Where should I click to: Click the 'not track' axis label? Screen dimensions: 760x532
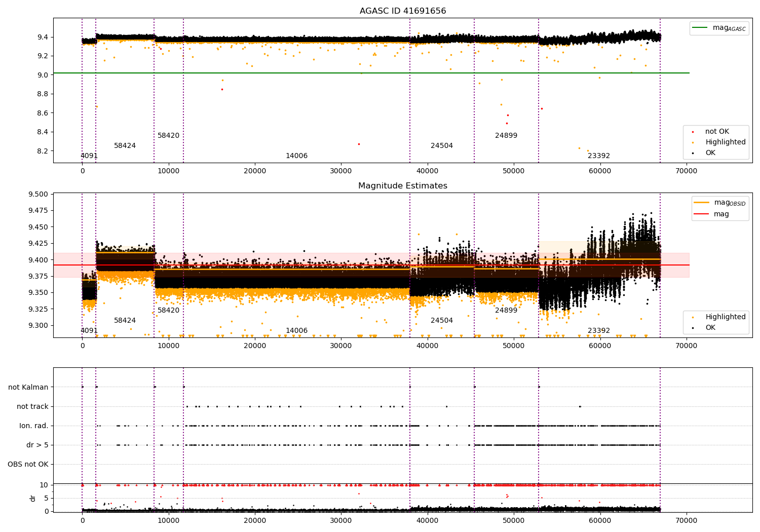tap(32, 406)
